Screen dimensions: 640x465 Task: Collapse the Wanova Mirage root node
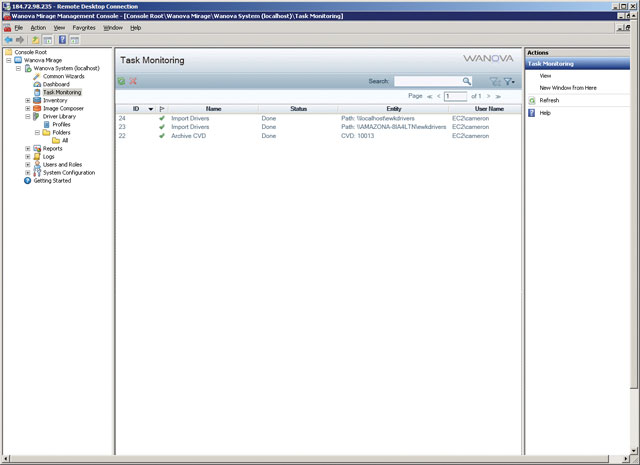point(9,60)
